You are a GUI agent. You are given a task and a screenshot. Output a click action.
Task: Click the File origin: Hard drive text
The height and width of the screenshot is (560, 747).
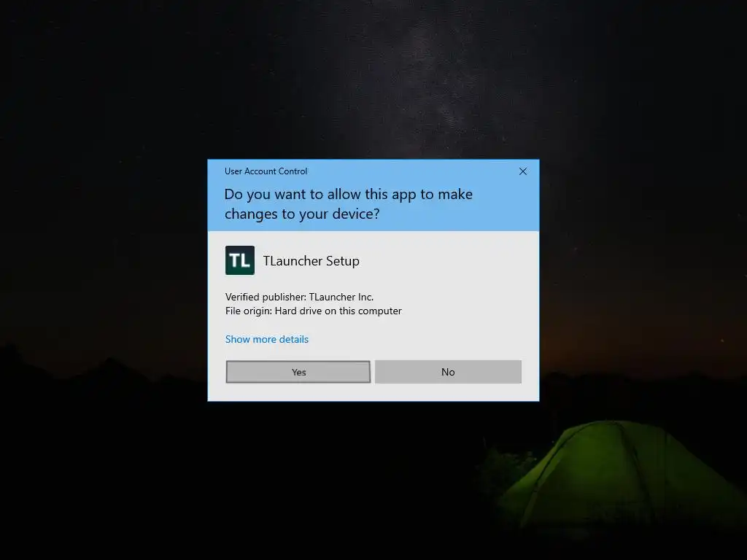coord(313,311)
